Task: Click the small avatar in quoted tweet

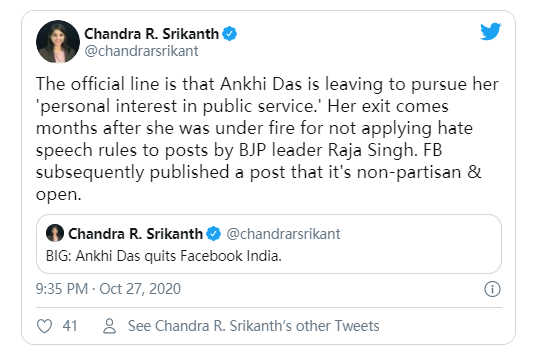Action: (55, 233)
